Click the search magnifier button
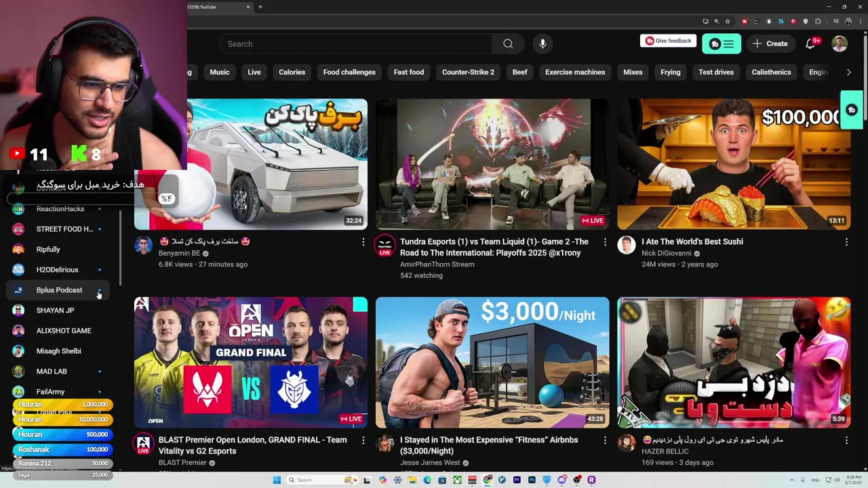Image resolution: width=868 pixels, height=488 pixels. pyautogui.click(x=508, y=44)
